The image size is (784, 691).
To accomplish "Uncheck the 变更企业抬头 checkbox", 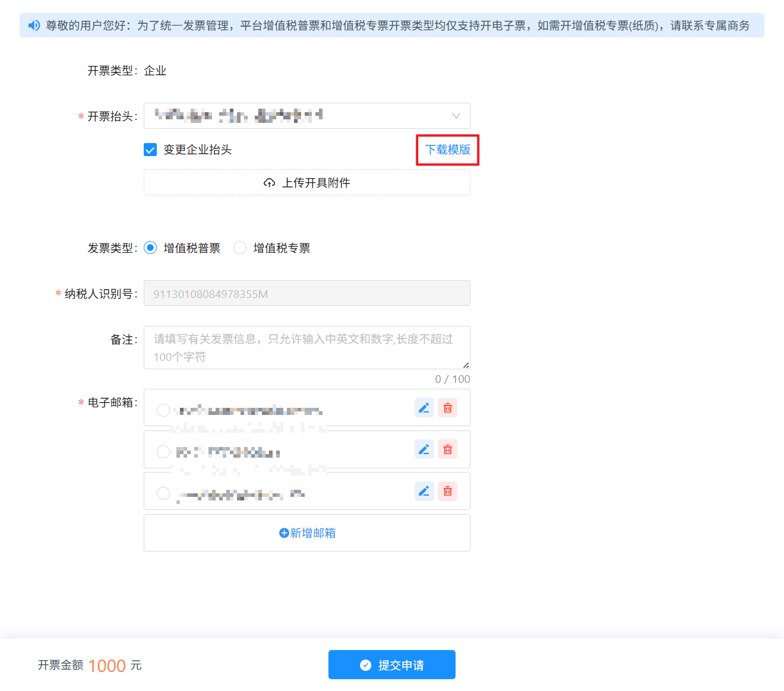I will coord(150,150).
